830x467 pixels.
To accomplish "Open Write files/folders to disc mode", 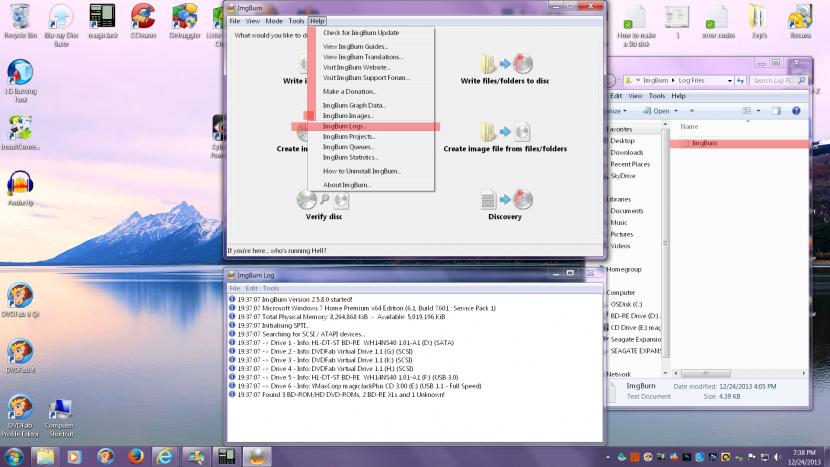I will click(504, 69).
